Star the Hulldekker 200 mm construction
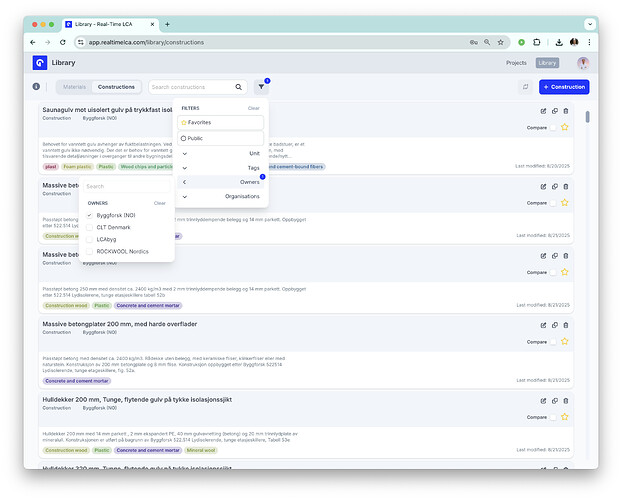The image size is (621, 500). pos(565,417)
